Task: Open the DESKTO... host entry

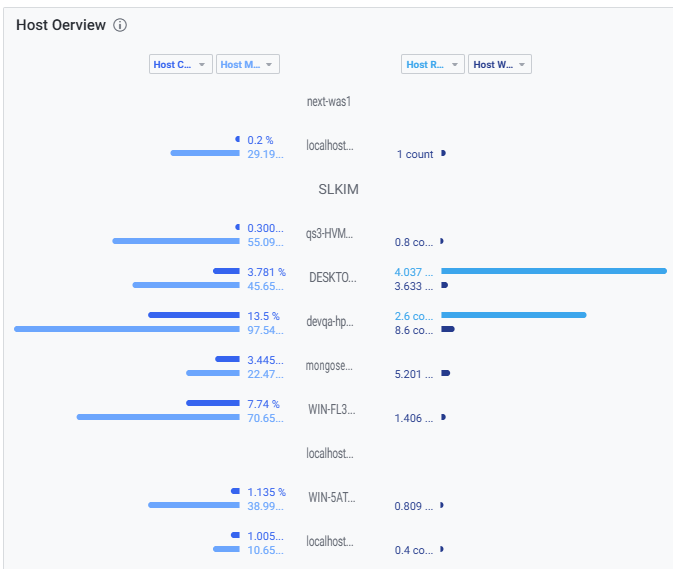Action: point(331,277)
